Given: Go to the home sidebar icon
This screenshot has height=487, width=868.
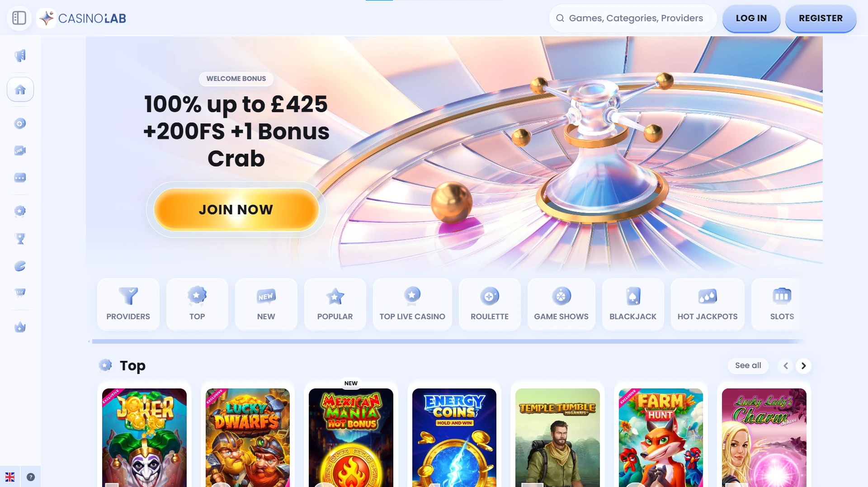Looking at the screenshot, I should click(20, 90).
